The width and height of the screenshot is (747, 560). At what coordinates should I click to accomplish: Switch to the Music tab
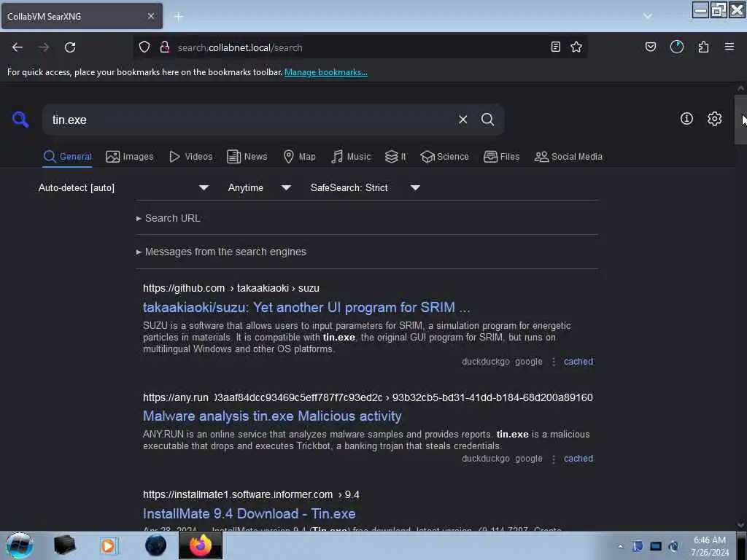(351, 157)
